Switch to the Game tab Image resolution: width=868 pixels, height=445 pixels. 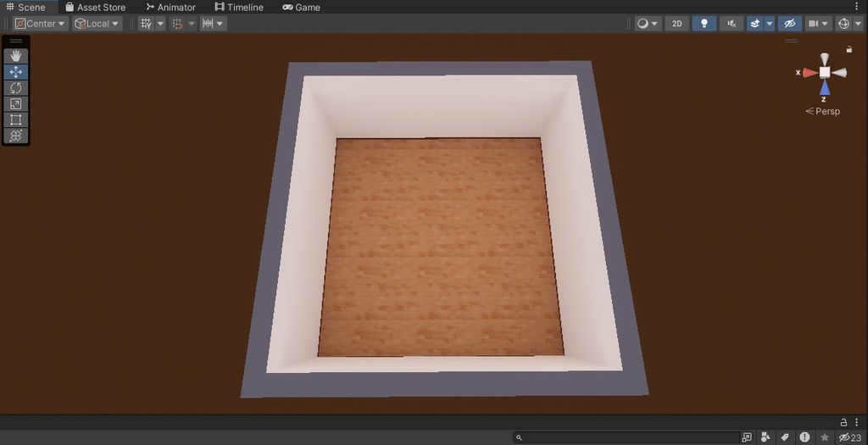point(301,7)
